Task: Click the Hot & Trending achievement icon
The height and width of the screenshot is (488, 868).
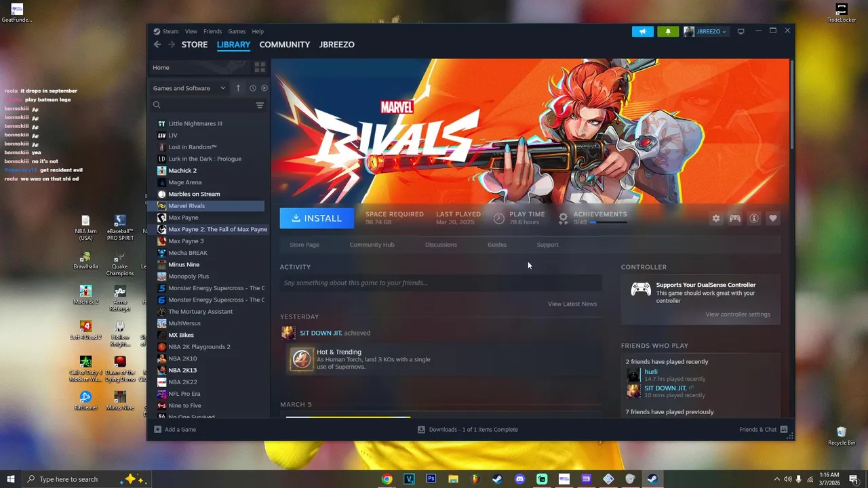Action: point(301,359)
